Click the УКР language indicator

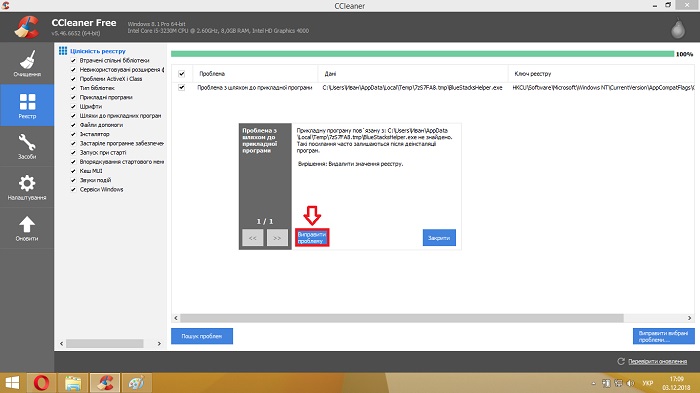coord(647,383)
